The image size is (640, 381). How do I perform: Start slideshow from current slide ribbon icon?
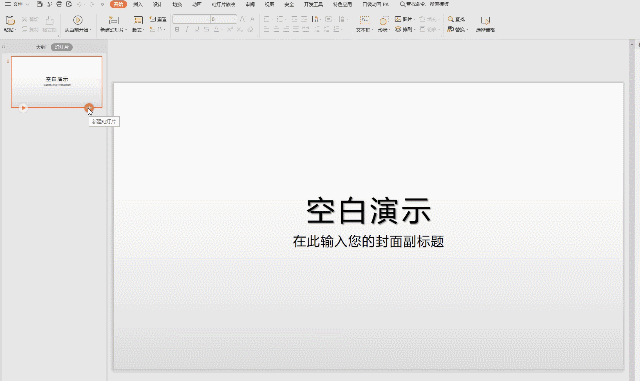[78, 20]
